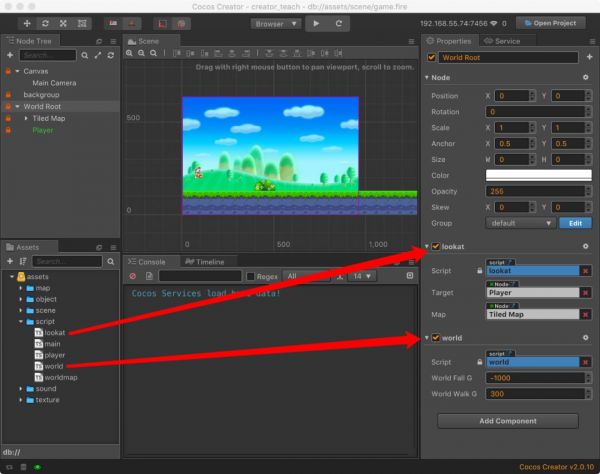Select the worldmap script asset
This screenshot has width=600, height=474.
[61, 377]
